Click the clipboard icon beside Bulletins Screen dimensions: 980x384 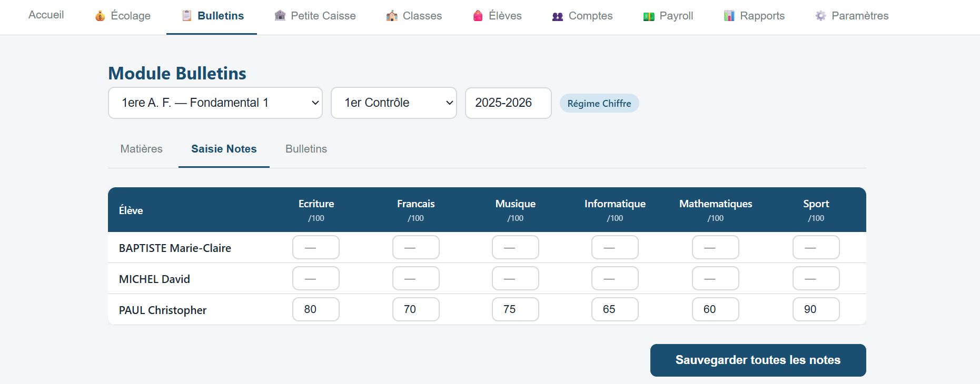[187, 16]
